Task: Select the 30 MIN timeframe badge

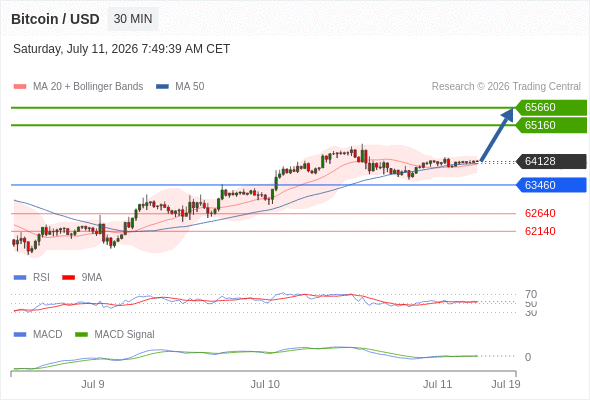Action: pos(133,19)
